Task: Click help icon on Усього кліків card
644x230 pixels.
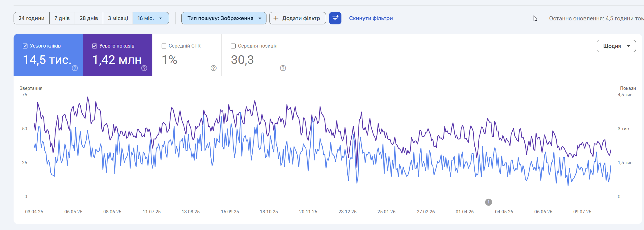Action: point(75,68)
